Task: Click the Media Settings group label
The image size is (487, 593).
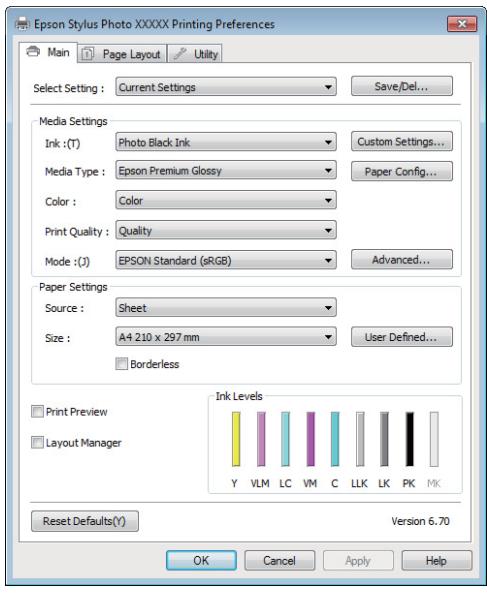Action: [73, 121]
